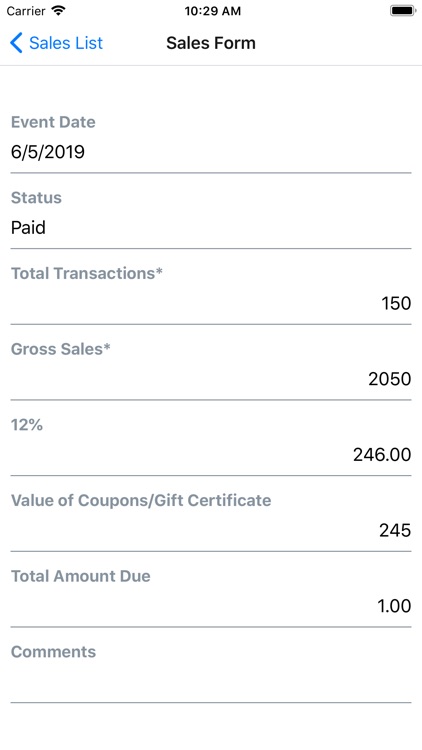
Task: Go back to Sales List
Action: click(56, 43)
